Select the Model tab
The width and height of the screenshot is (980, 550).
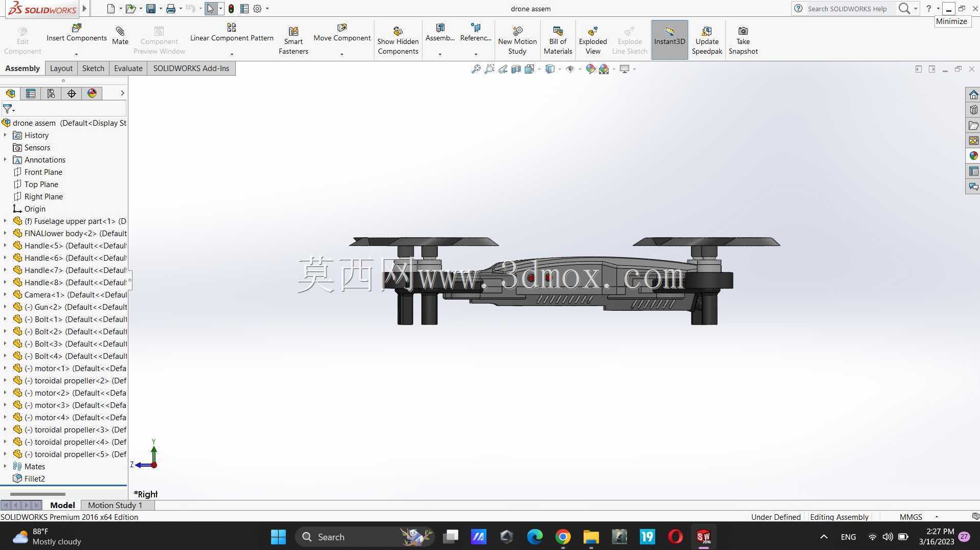pos(62,505)
